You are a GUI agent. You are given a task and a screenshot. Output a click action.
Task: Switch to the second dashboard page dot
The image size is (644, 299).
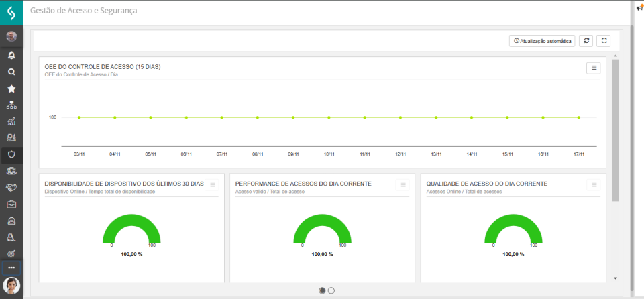pyautogui.click(x=331, y=290)
